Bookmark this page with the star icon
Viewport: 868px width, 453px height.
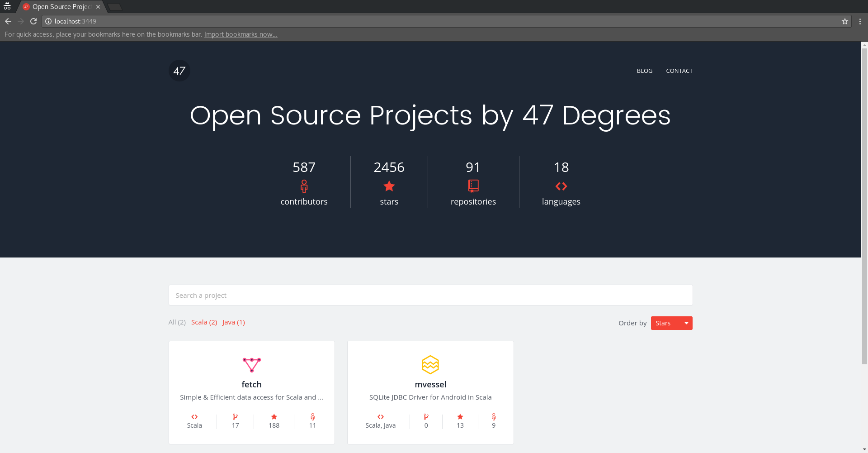[844, 21]
